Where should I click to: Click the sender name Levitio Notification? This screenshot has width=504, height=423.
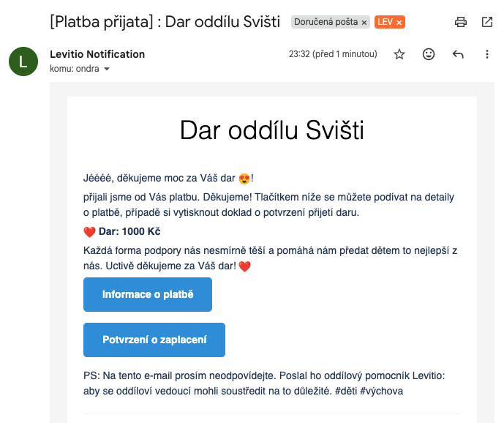click(x=97, y=54)
